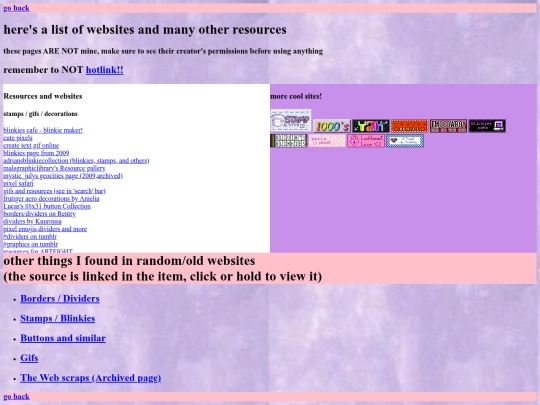Open the cute pixels link

coord(18,138)
